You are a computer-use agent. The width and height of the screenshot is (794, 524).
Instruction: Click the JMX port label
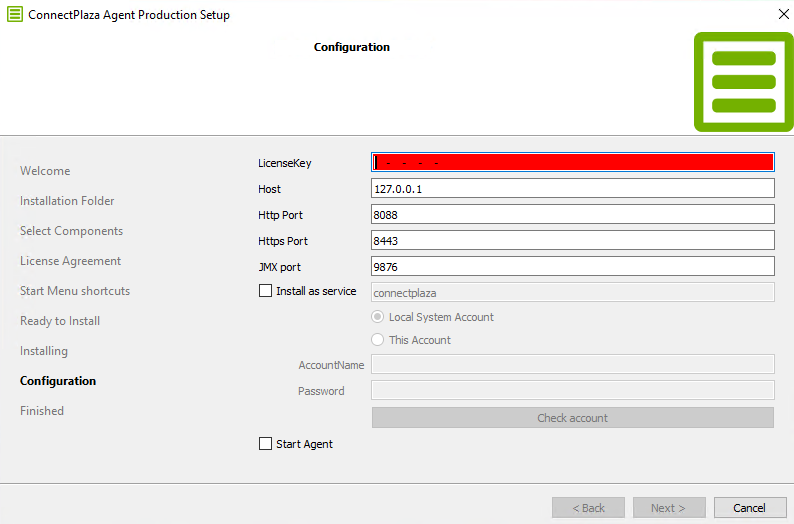pyautogui.click(x=280, y=267)
